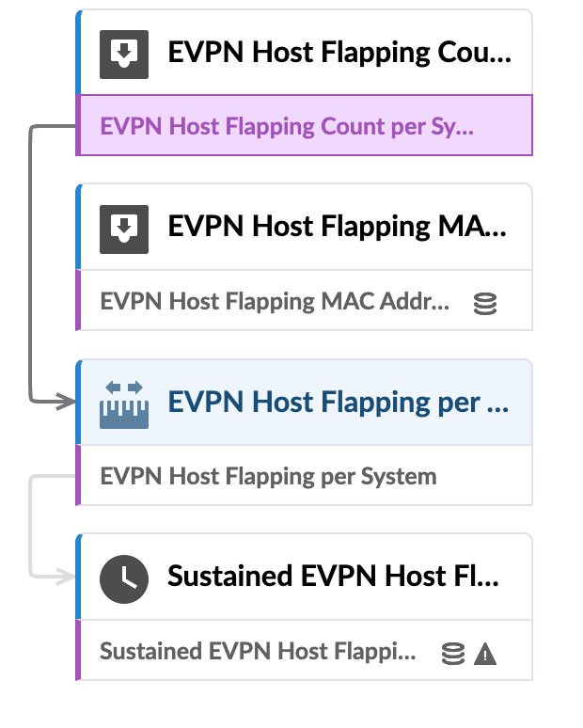The height and width of the screenshot is (728, 583).
Task: Open the 'Sustained EVPN Host Flappi...' output stage
Action: click(x=258, y=652)
